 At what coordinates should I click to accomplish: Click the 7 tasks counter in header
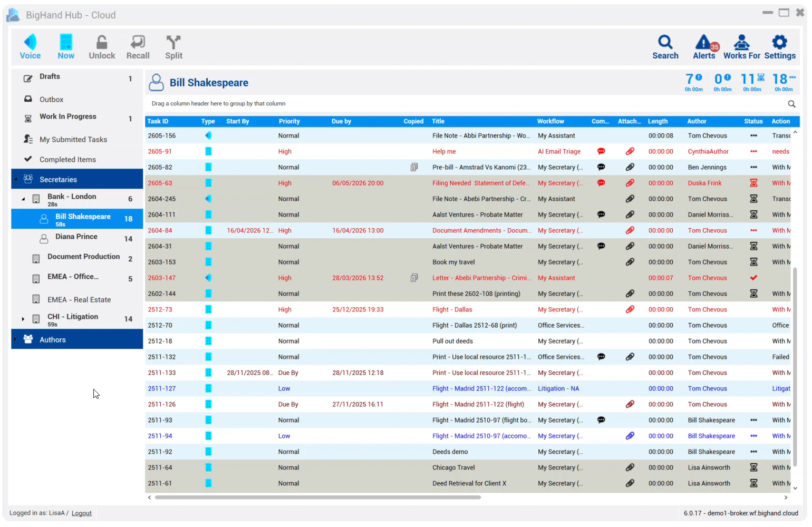(x=694, y=82)
